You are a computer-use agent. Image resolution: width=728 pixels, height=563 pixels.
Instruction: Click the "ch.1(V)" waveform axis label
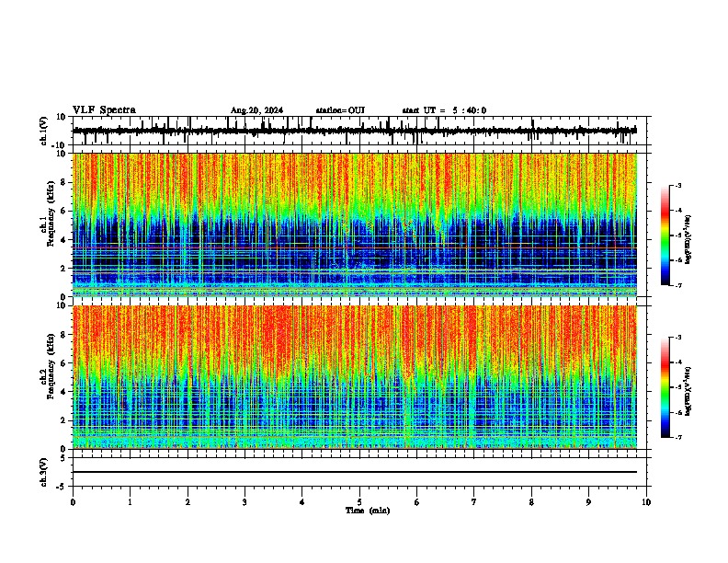pyautogui.click(x=44, y=131)
